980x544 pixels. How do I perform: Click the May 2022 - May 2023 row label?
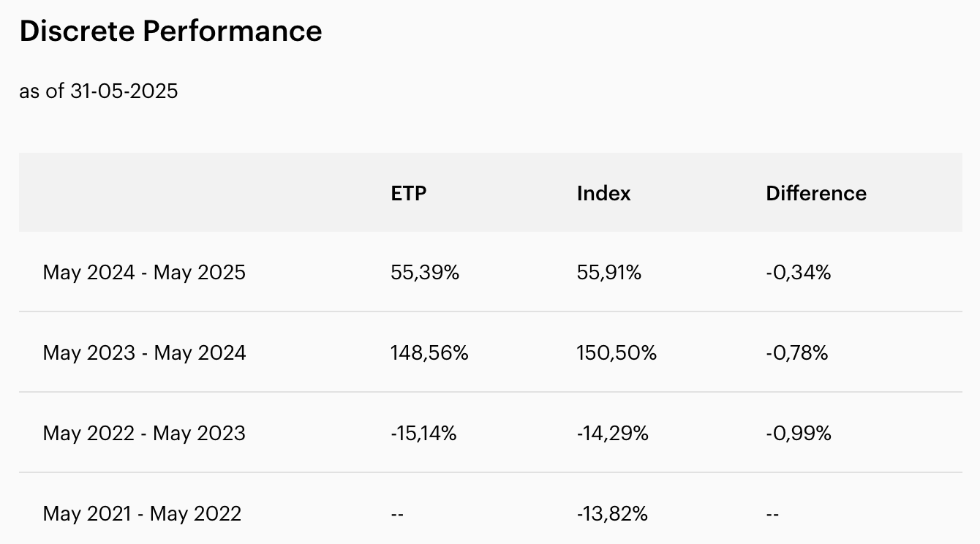(144, 434)
